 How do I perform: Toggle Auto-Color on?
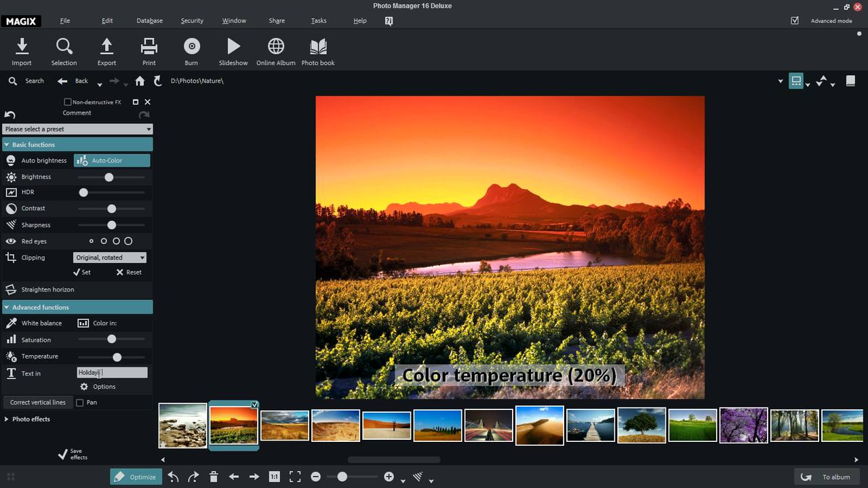[112, 160]
